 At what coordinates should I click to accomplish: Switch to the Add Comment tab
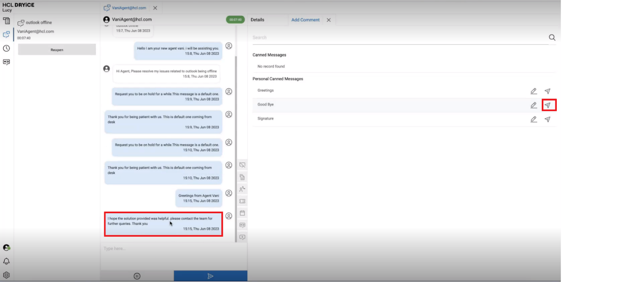point(306,20)
